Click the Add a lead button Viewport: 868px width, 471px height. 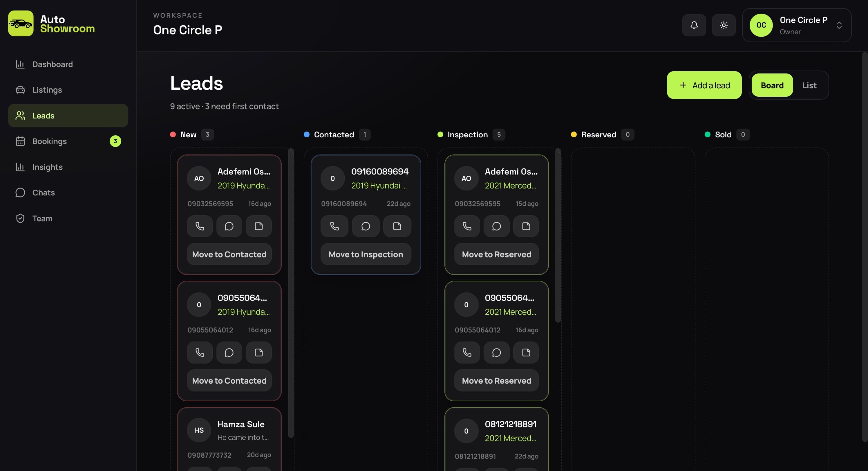pyautogui.click(x=704, y=85)
